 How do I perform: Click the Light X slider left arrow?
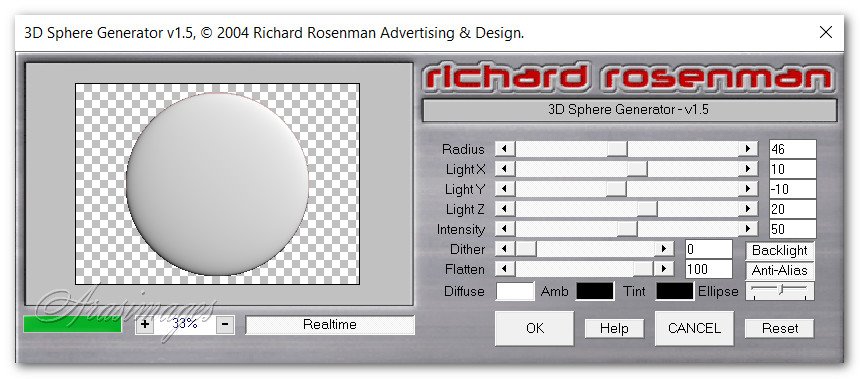point(505,169)
